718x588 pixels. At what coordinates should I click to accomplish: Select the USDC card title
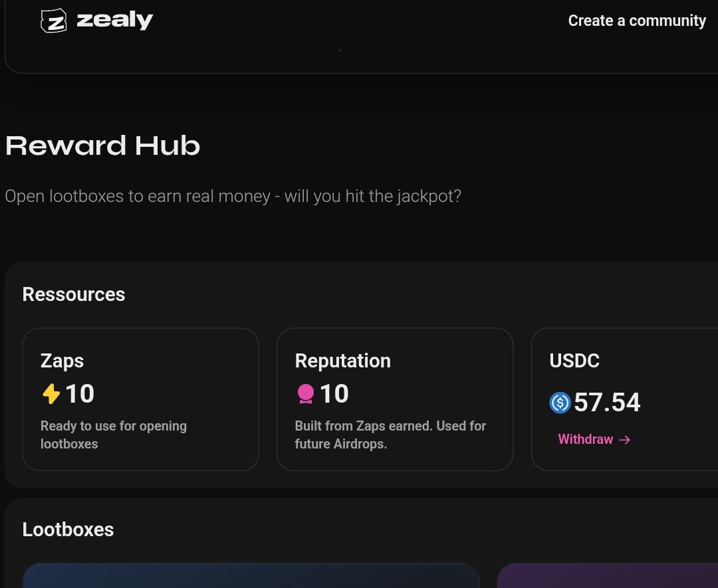tap(574, 361)
